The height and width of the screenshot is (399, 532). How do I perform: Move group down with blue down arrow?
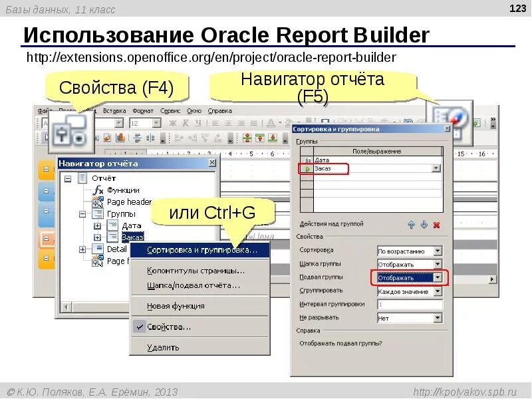[424, 225]
